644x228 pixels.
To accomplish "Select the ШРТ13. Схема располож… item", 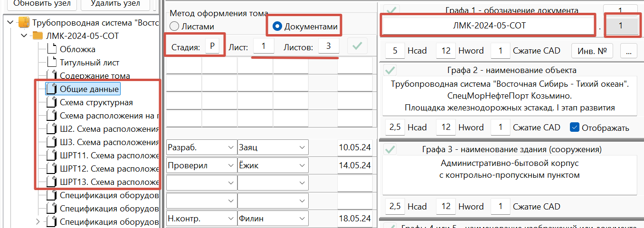I will [109, 182].
